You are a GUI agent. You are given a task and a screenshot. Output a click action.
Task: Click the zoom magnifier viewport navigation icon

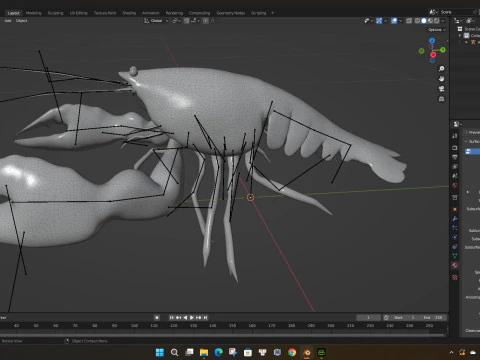click(441, 69)
